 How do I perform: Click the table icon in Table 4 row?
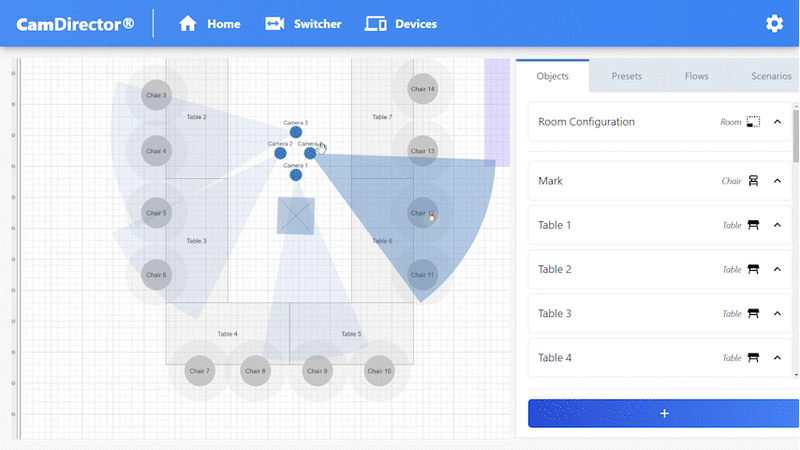(x=753, y=358)
